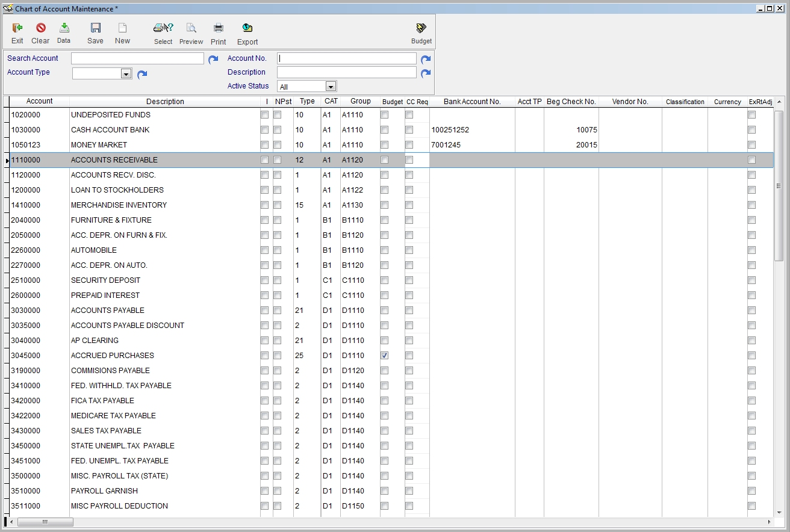The width and height of the screenshot is (790, 532).
Task: Toggle CC Req checkbox for CASH ACCOUNT BANK
Action: 409,130
